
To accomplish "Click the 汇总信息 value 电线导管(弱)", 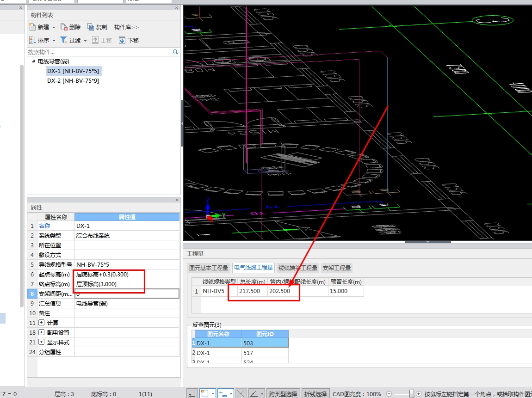I will pos(127,303).
